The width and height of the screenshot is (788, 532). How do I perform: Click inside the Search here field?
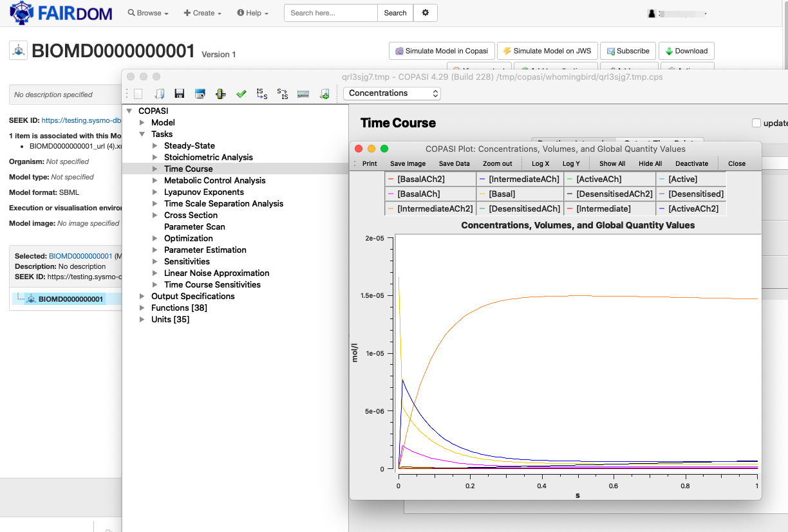pyautogui.click(x=330, y=12)
